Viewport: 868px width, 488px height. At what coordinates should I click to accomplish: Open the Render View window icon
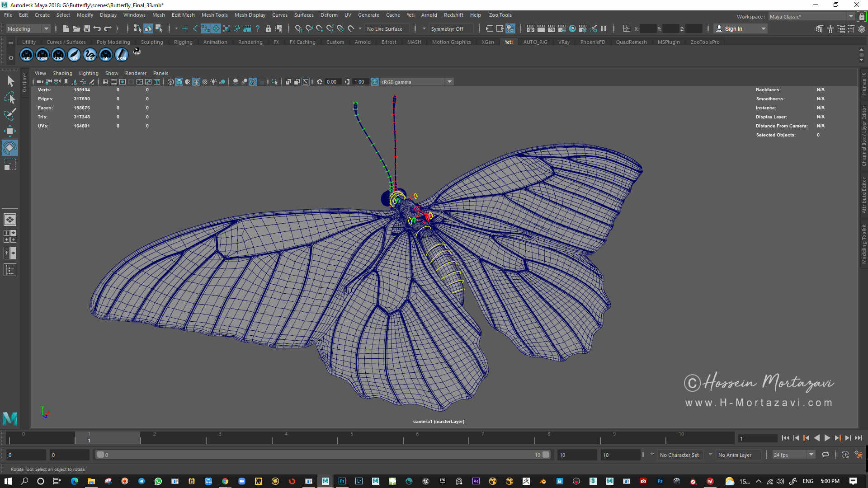click(531, 28)
